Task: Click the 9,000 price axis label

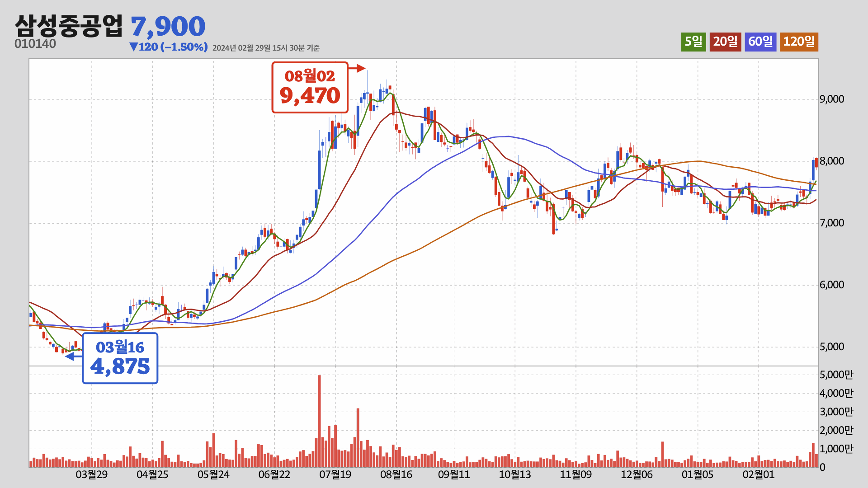Action: click(x=832, y=99)
